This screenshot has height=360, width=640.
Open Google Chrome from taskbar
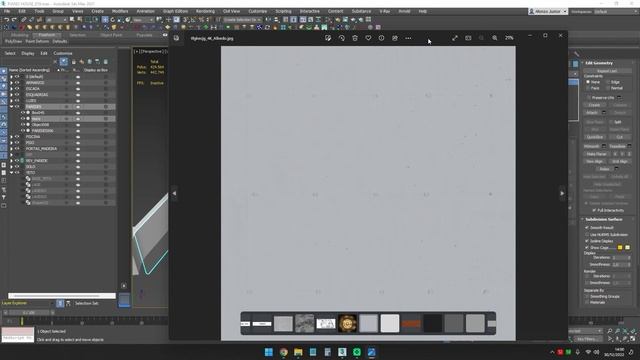point(283,352)
